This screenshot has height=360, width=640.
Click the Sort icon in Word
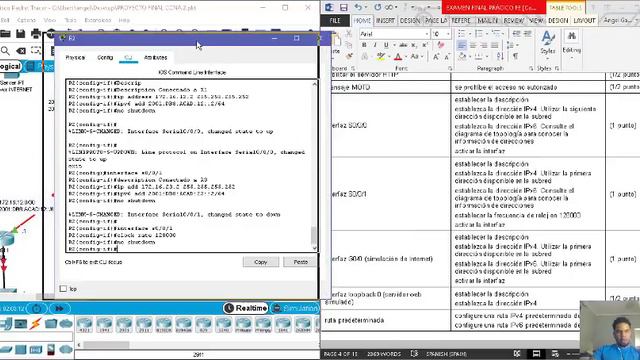(x=500, y=56)
